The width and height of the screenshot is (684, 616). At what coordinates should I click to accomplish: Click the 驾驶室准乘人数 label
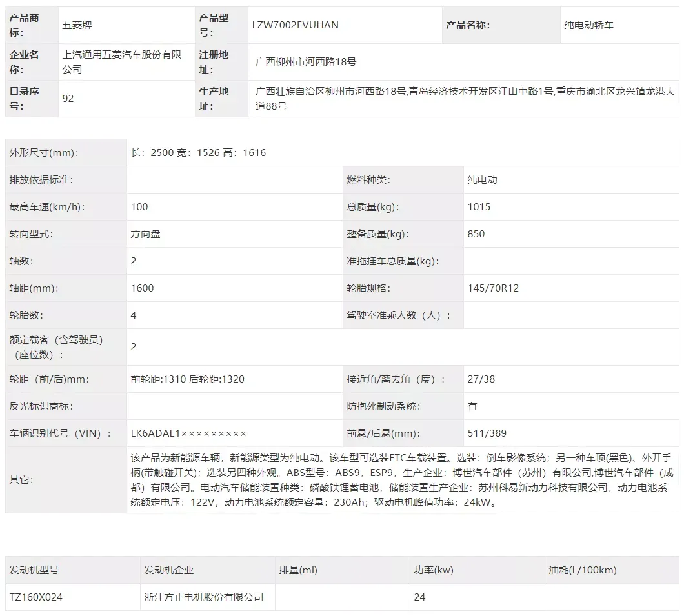[398, 315]
